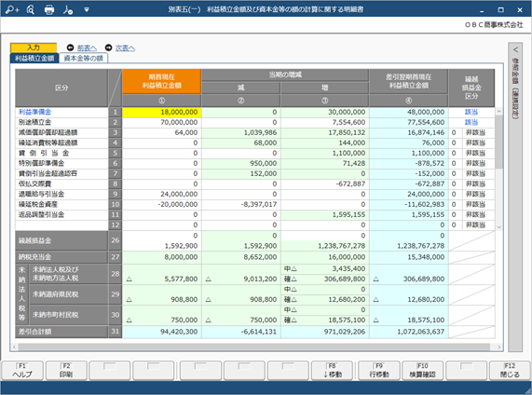Click the 該当 link in row 1

click(471, 112)
